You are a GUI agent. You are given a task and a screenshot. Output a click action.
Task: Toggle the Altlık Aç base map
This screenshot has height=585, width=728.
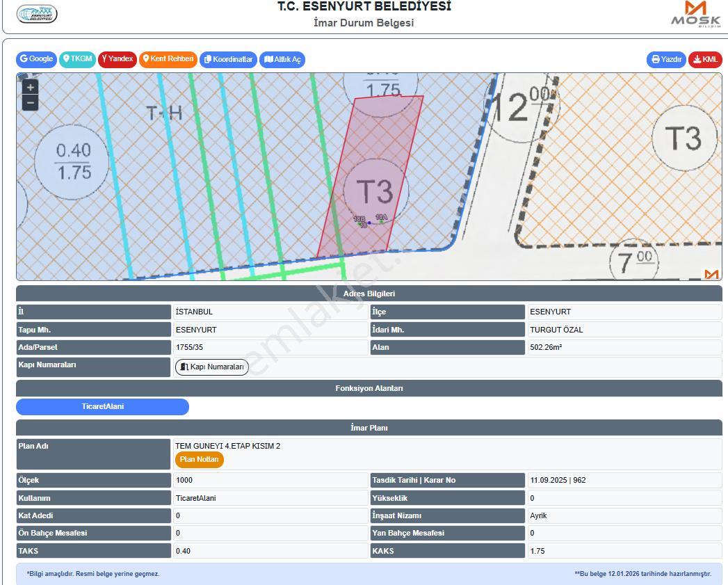tap(282, 60)
